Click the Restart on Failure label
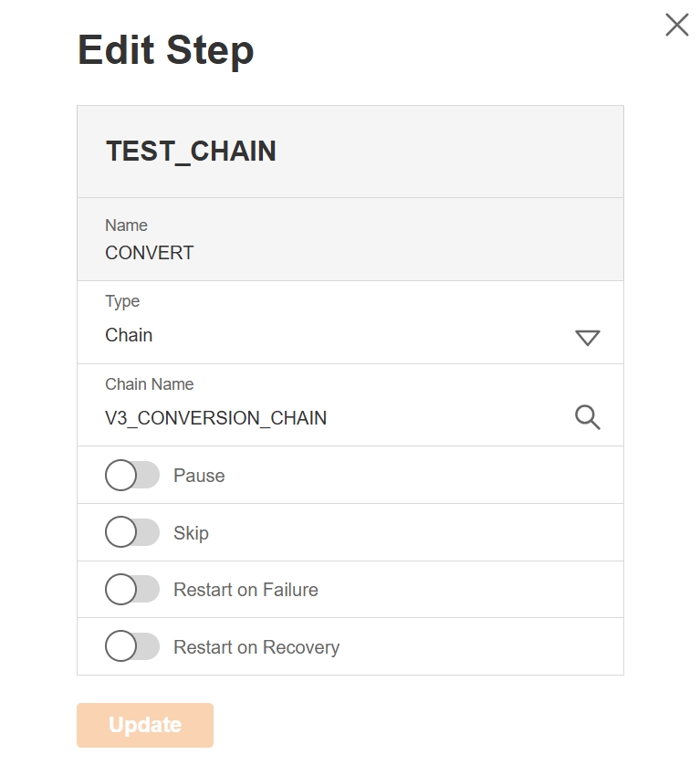This screenshot has width=700, height=776. coord(246,590)
